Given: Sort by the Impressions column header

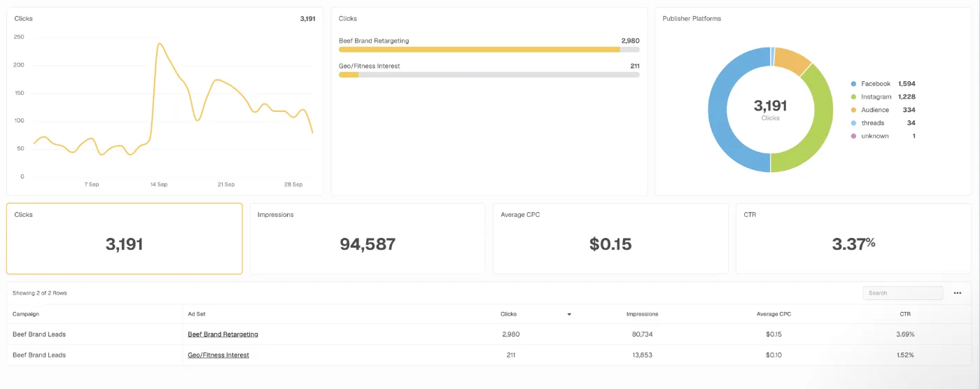Looking at the screenshot, I should click(642, 314).
